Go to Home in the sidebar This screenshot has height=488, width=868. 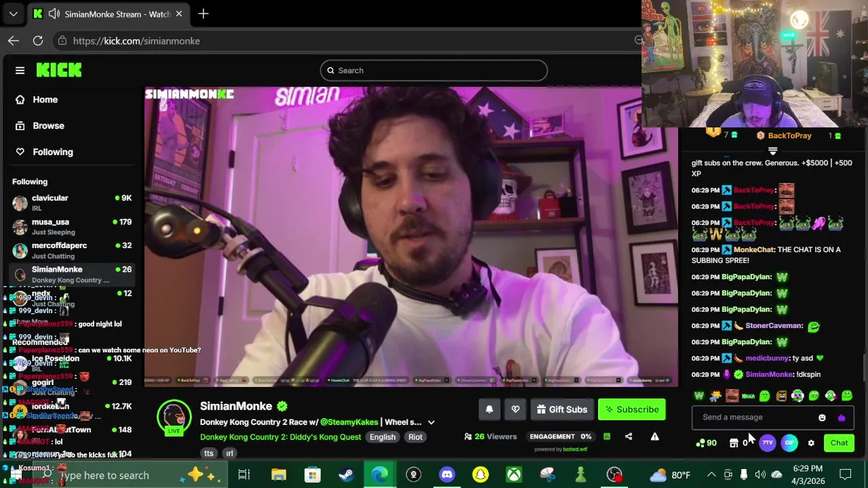click(37, 100)
